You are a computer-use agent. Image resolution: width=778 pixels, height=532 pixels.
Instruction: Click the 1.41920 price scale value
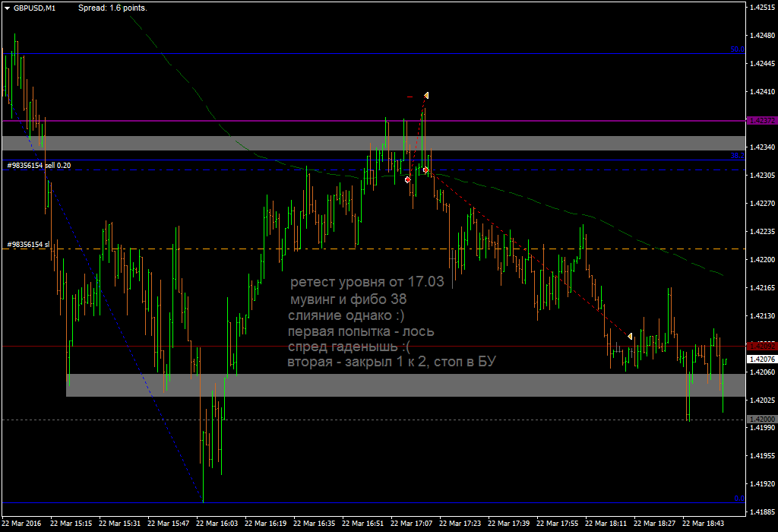[762, 483]
